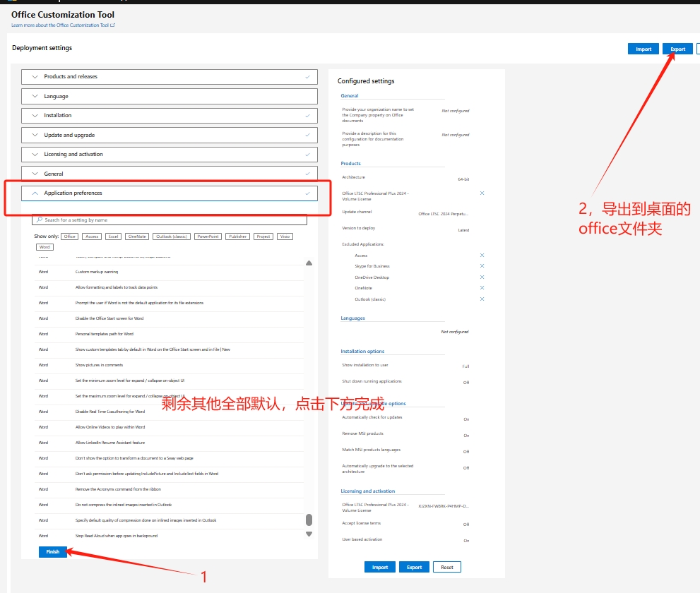Toggle the PowerPoint settings filter

point(208,236)
